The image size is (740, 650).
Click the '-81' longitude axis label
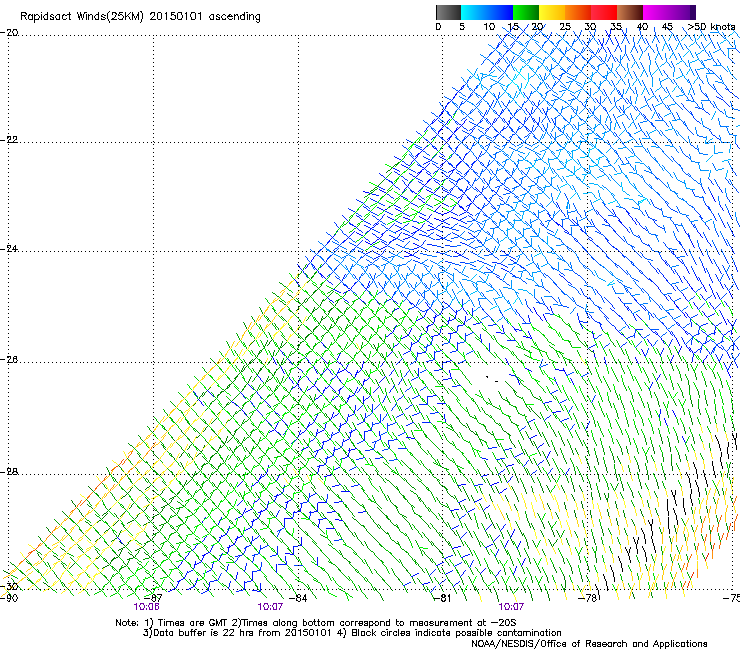[442, 598]
